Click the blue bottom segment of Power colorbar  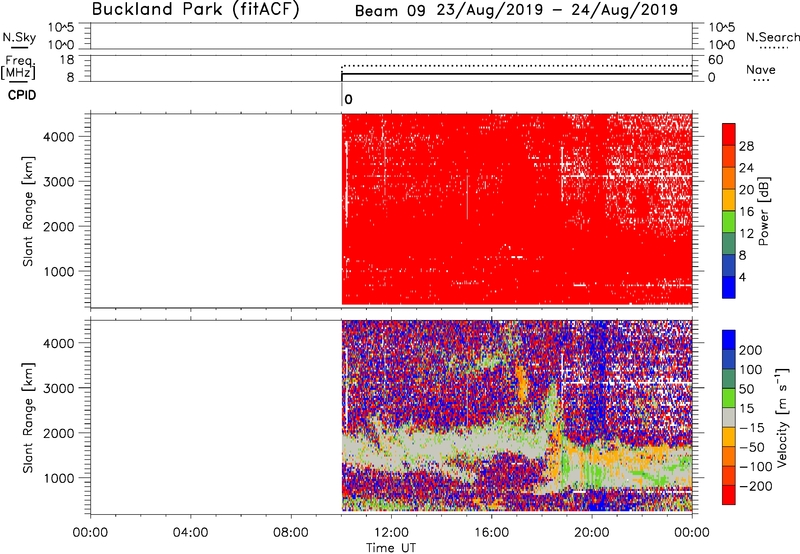point(729,287)
